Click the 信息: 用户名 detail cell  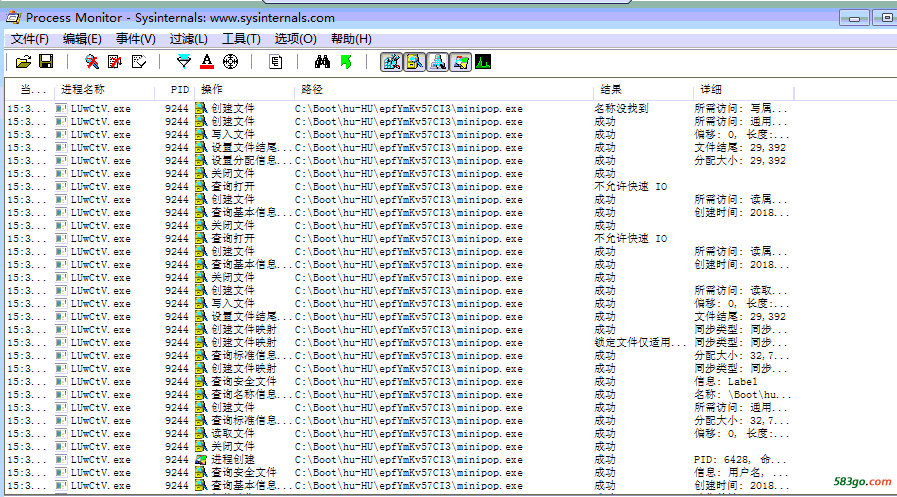tap(741, 473)
